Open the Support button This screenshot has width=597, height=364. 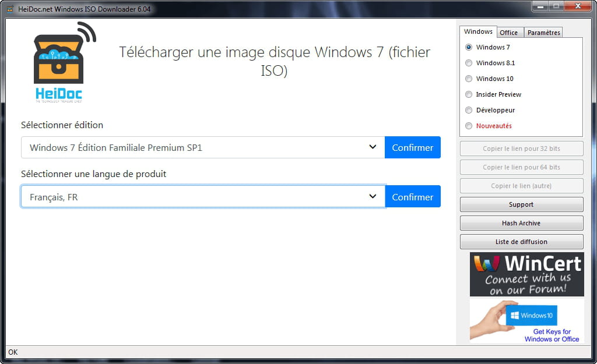[522, 204]
